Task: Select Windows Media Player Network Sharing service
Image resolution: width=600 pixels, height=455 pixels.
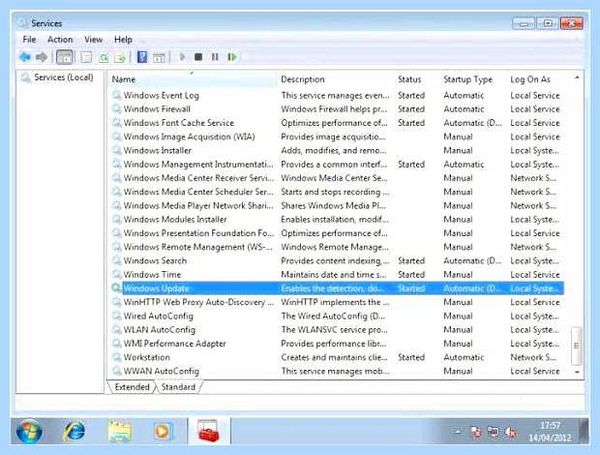Action: tap(338, 205)
